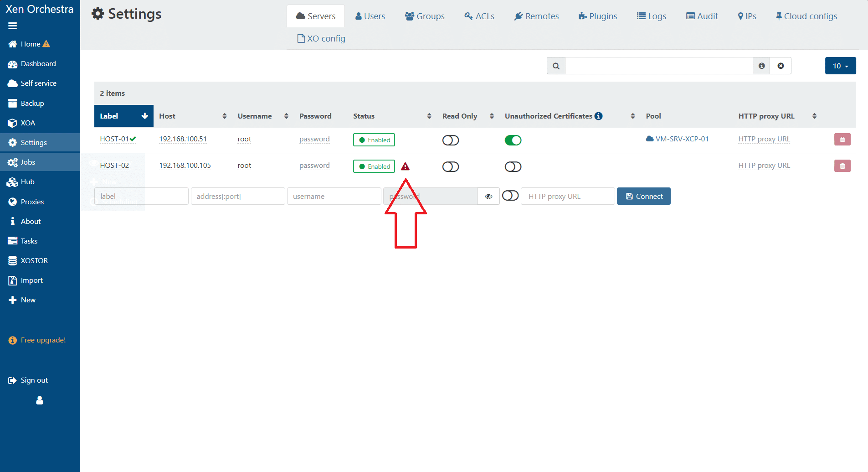
Task: Switch to the Users tab
Action: tap(370, 16)
